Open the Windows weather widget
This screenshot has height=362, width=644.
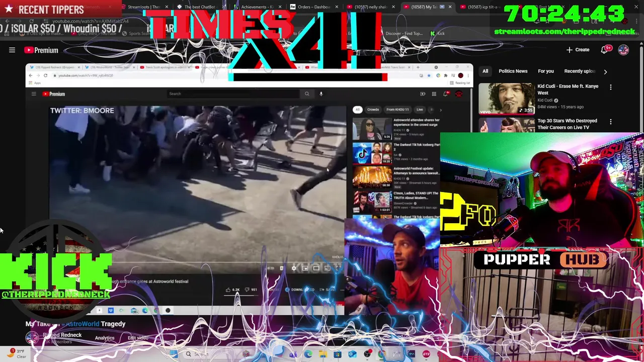[17, 354]
